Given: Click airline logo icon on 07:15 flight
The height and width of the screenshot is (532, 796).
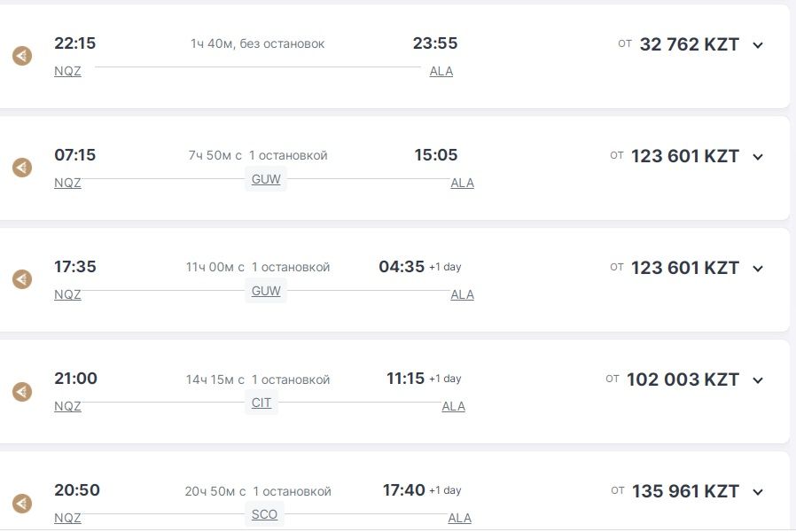Looking at the screenshot, I should [22, 168].
